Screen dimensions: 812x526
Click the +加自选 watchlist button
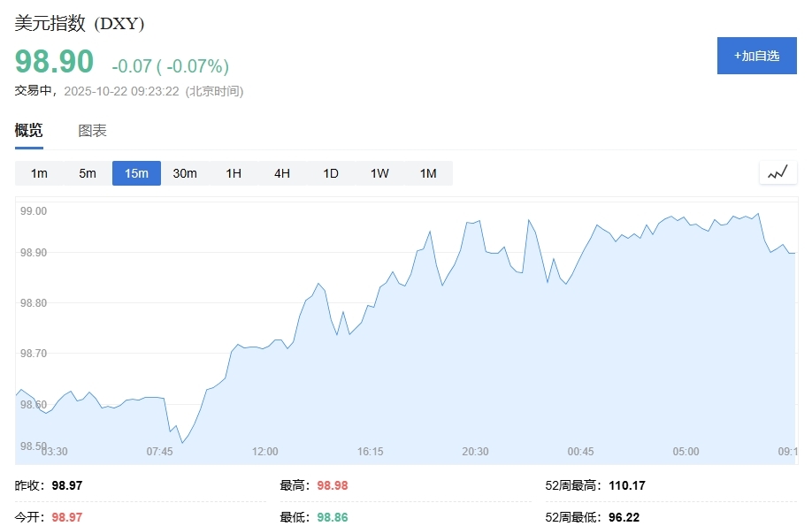pyautogui.click(x=756, y=56)
